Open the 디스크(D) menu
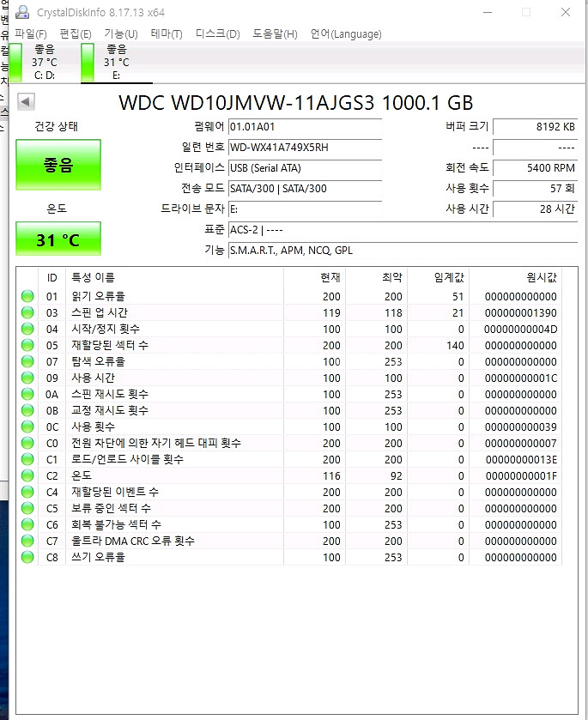The width and height of the screenshot is (588, 720). [x=217, y=34]
